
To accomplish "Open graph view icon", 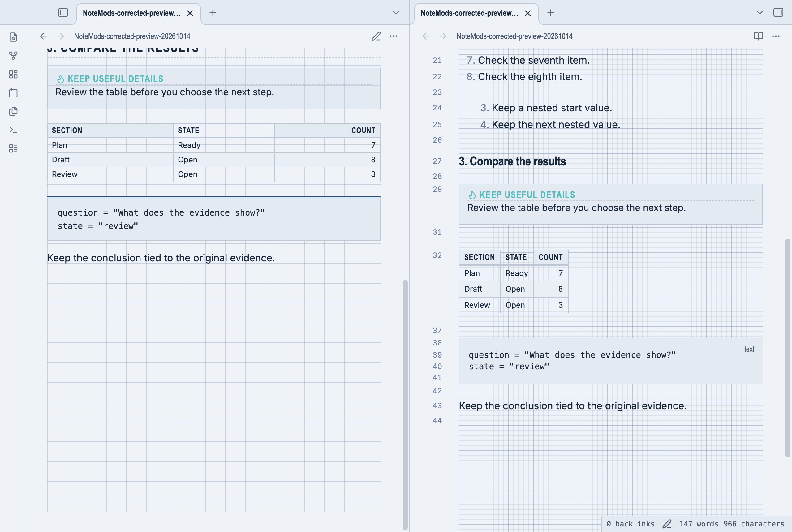I will click(x=13, y=56).
